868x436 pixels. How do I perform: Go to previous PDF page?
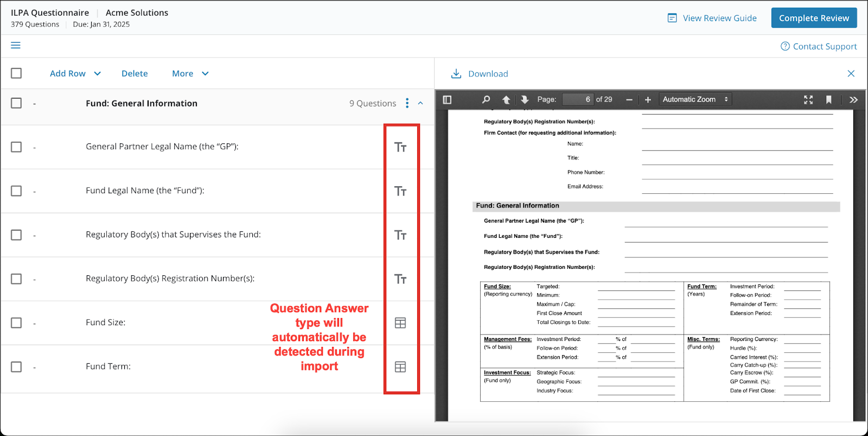(506, 99)
